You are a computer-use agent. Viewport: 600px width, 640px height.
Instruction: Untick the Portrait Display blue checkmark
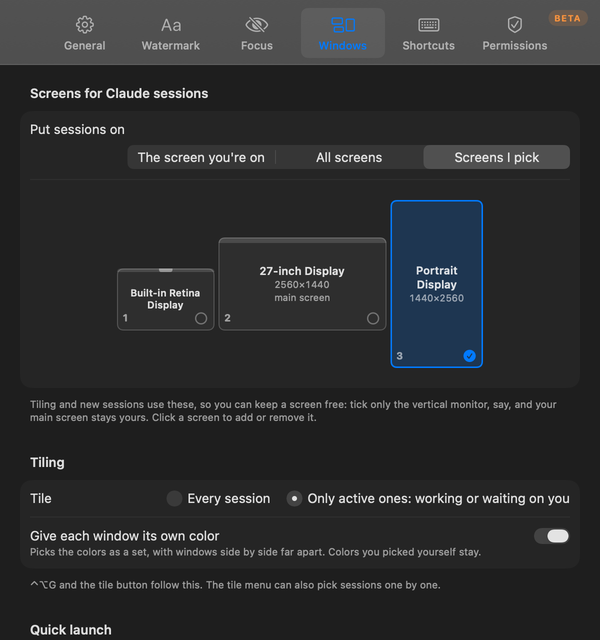tap(469, 356)
